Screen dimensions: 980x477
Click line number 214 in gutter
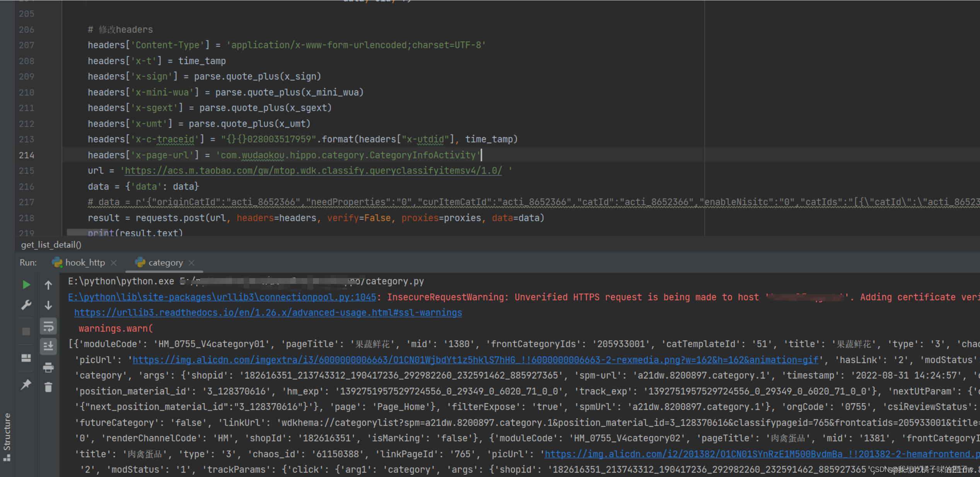pos(26,155)
